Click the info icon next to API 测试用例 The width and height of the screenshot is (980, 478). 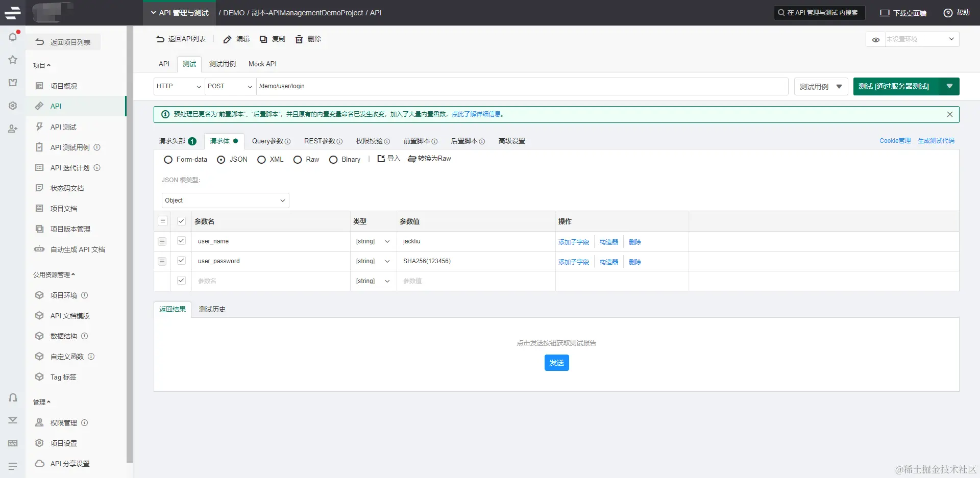(97, 147)
